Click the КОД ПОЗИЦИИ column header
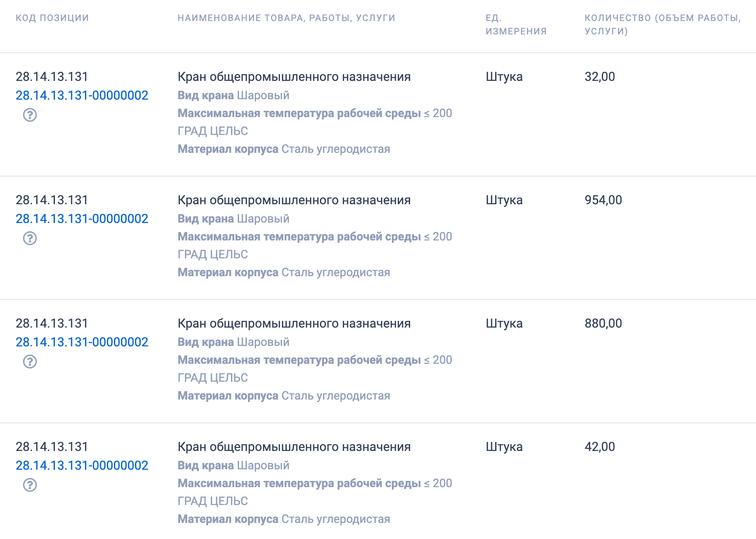This screenshot has height=539, width=756. (x=52, y=18)
